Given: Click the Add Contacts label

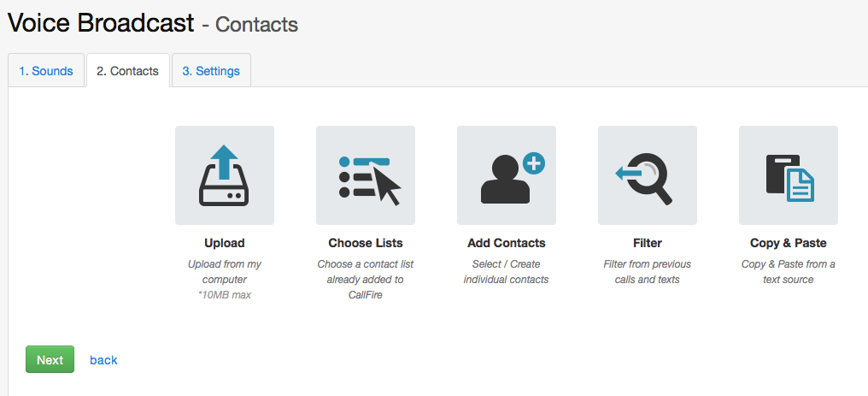Looking at the screenshot, I should 506,243.
